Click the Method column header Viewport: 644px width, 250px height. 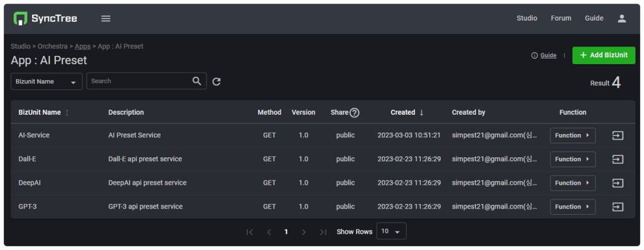269,113
